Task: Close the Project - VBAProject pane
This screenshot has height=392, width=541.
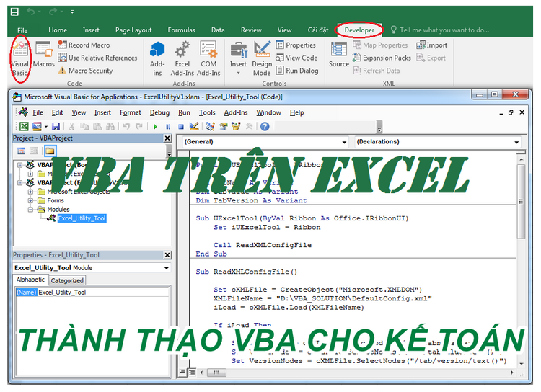Action: 167,138
